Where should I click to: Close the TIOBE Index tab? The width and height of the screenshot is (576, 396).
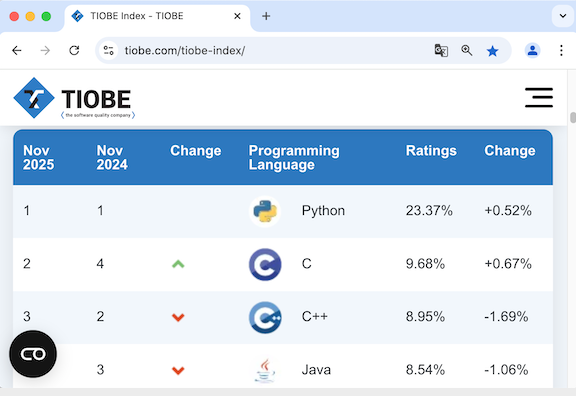coord(237,16)
